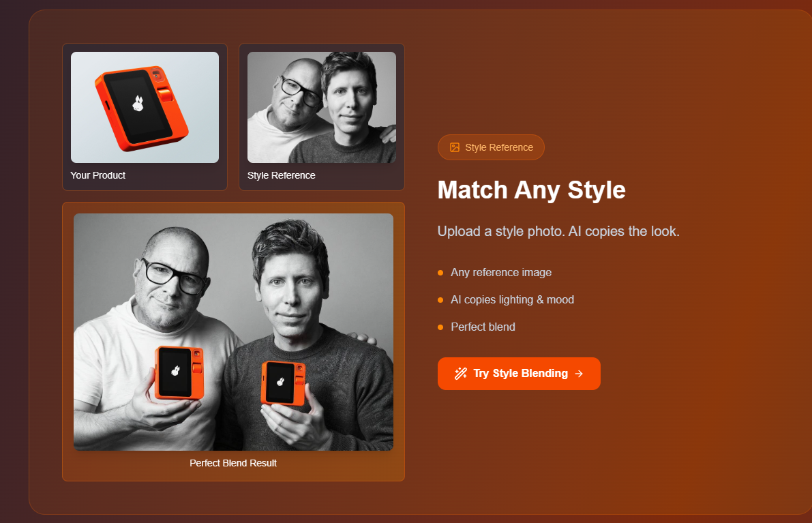The width and height of the screenshot is (812, 523).
Task: Click the orange device held by the dark-haired man
Action: pos(283,383)
